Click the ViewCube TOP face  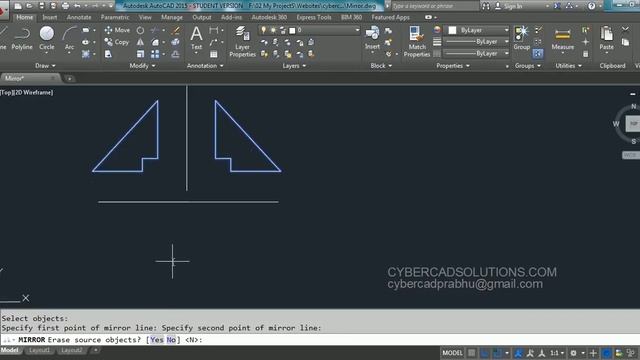[x=633, y=124]
